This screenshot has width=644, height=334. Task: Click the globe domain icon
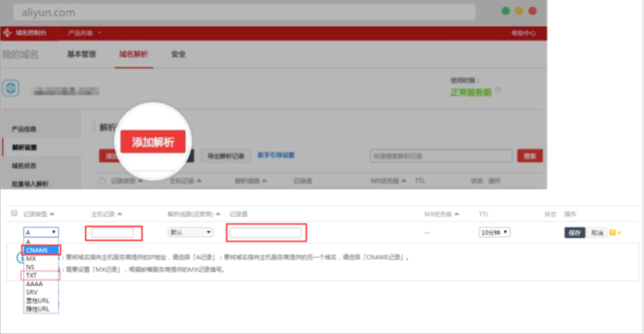[11, 88]
